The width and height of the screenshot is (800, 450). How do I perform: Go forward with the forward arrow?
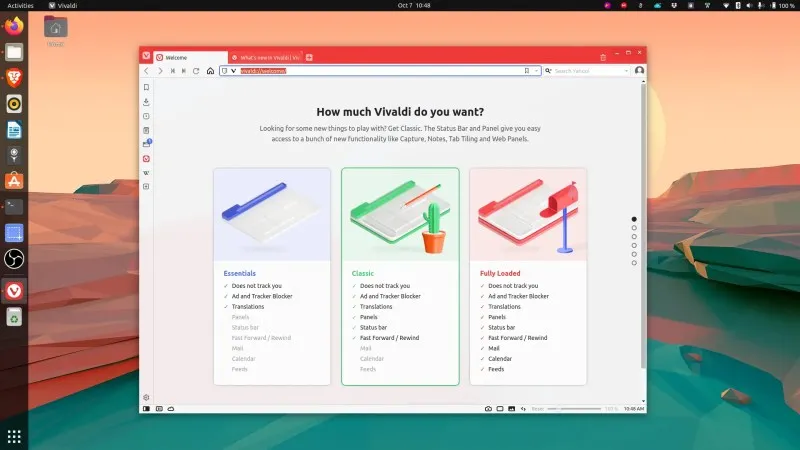click(160, 71)
